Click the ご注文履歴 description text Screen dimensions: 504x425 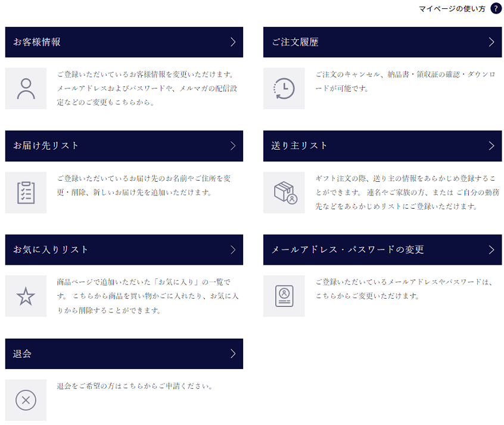(405, 81)
